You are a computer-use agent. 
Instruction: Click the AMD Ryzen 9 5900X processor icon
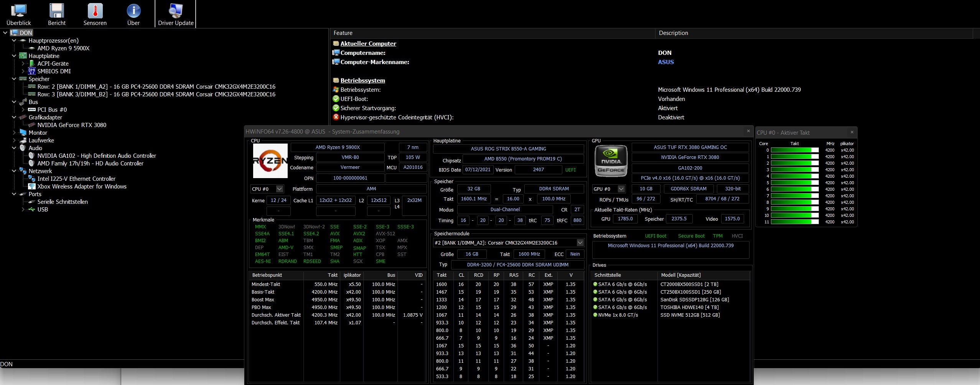(32, 48)
